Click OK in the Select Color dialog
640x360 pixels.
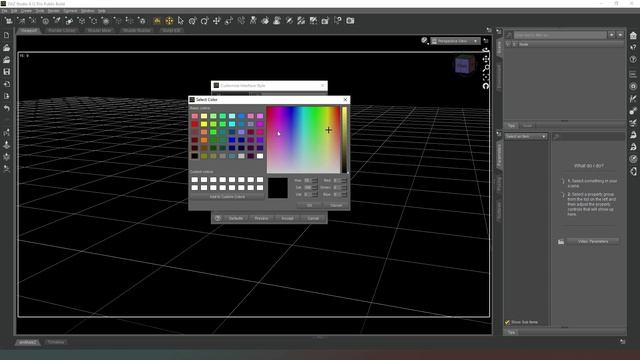[309, 205]
